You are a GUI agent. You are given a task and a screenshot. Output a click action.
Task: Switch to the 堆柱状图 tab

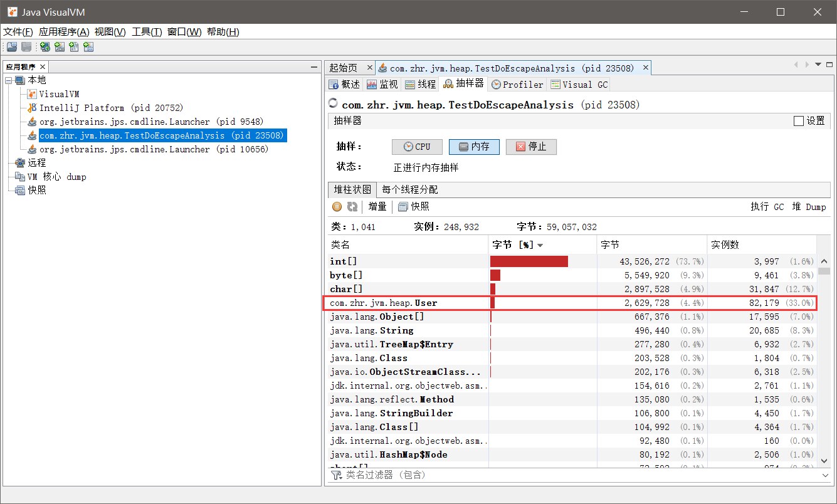click(352, 189)
